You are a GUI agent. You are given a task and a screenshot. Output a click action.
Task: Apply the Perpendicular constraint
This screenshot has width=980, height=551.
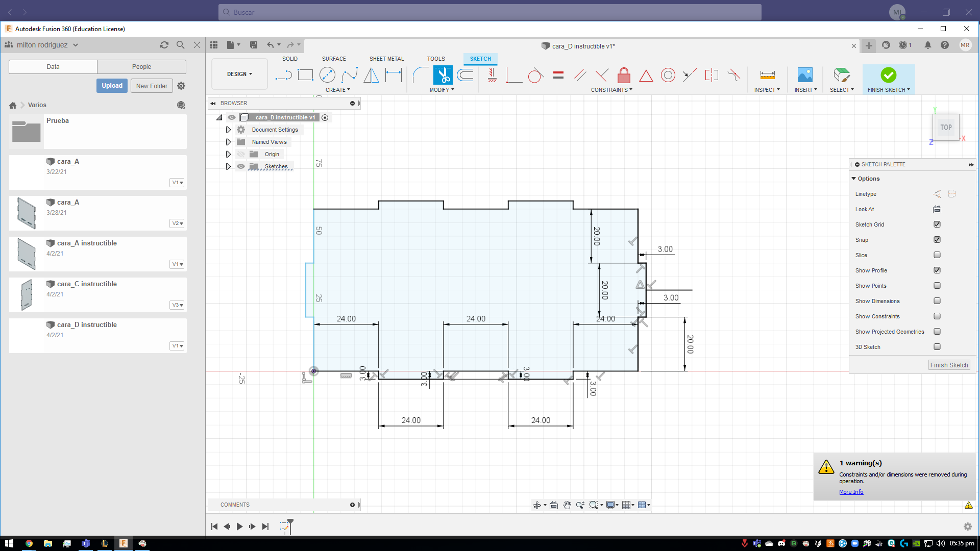click(602, 76)
